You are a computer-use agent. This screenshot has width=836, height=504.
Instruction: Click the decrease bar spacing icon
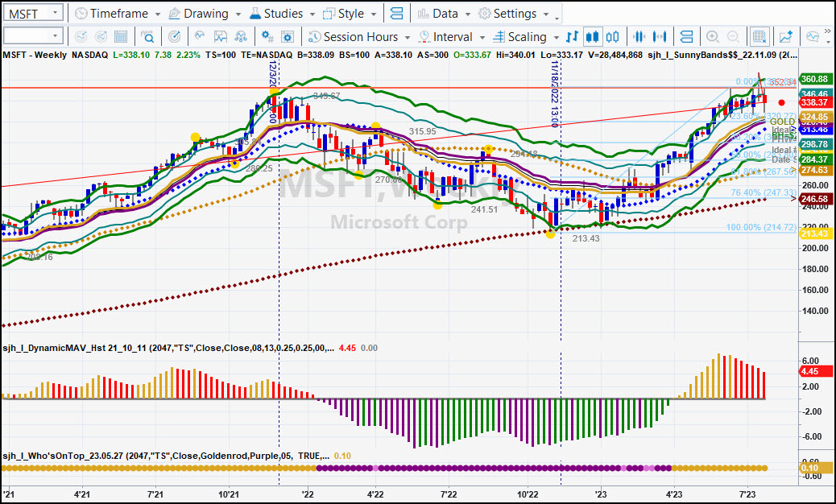639,37
